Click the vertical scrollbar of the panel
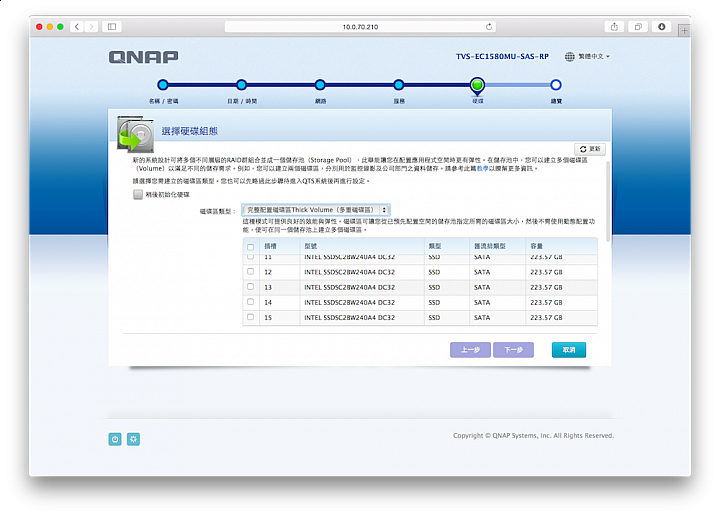 pyautogui.click(x=608, y=202)
